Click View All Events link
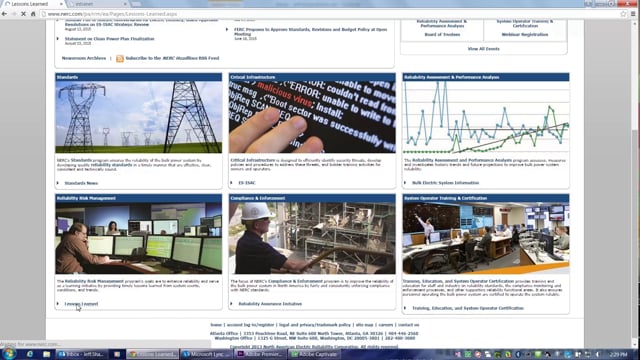Screen dimensions: 640x360 click(x=483, y=49)
